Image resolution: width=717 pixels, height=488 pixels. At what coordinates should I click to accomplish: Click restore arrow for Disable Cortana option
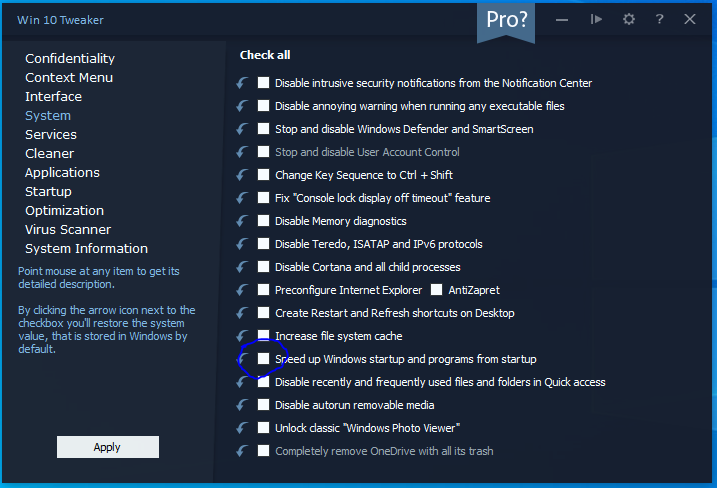(242, 267)
